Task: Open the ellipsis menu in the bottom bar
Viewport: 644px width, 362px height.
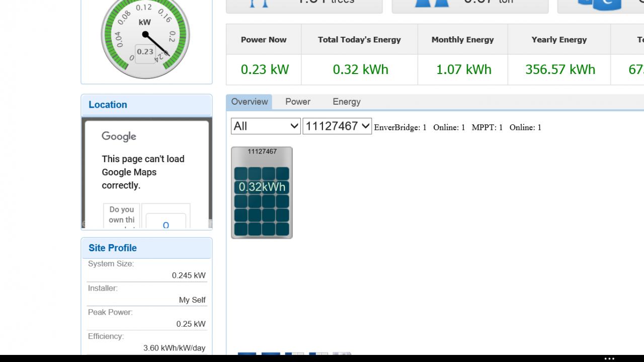Action: (609, 358)
